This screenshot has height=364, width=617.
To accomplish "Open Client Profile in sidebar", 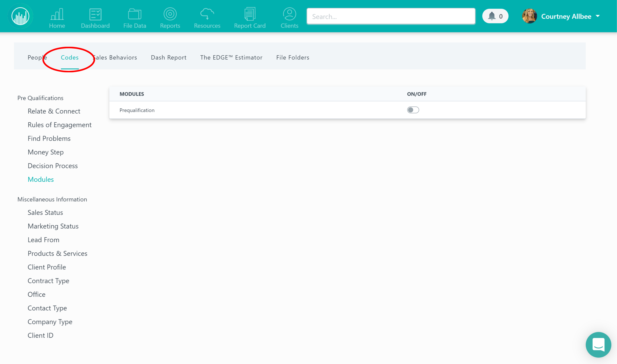I will pyautogui.click(x=47, y=267).
